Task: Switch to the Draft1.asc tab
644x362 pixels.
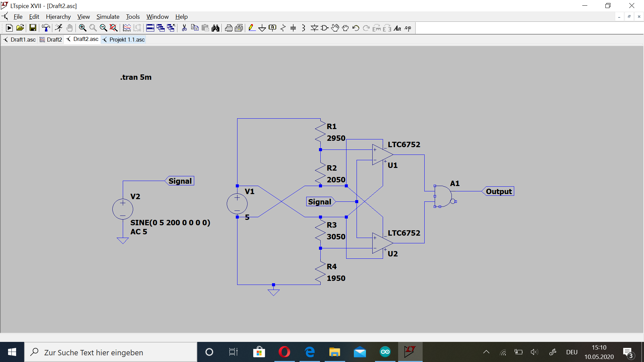Action: click(19, 40)
